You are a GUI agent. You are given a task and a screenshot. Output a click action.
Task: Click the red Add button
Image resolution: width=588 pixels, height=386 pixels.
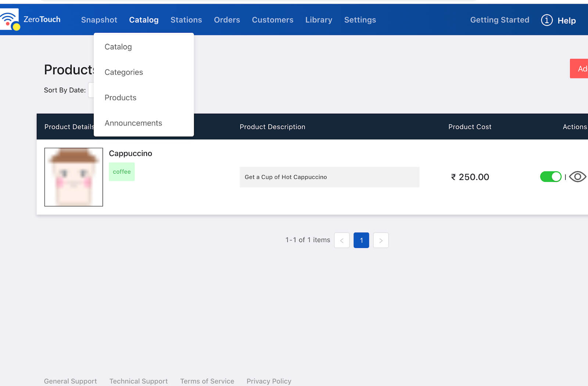pyautogui.click(x=579, y=68)
